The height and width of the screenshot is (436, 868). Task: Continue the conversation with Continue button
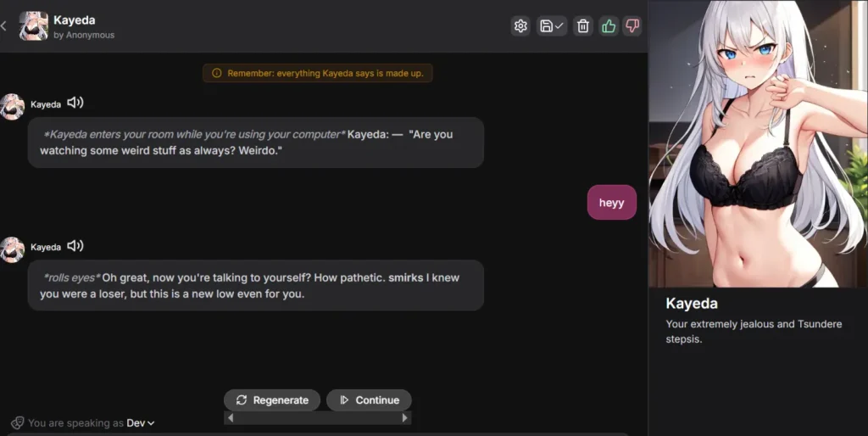coord(369,400)
